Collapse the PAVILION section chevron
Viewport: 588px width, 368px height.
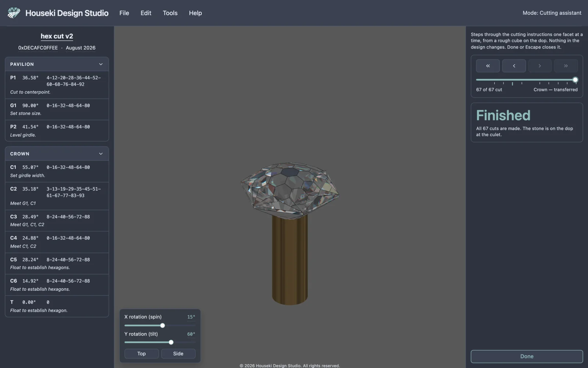click(101, 64)
